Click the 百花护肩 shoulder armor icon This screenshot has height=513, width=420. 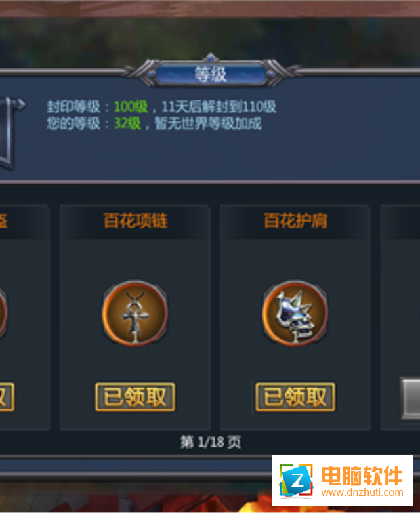295,313
